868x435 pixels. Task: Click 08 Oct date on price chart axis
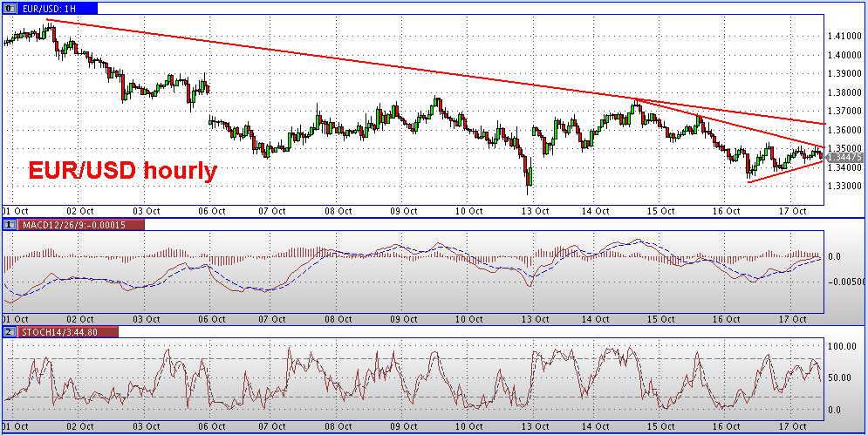338,212
